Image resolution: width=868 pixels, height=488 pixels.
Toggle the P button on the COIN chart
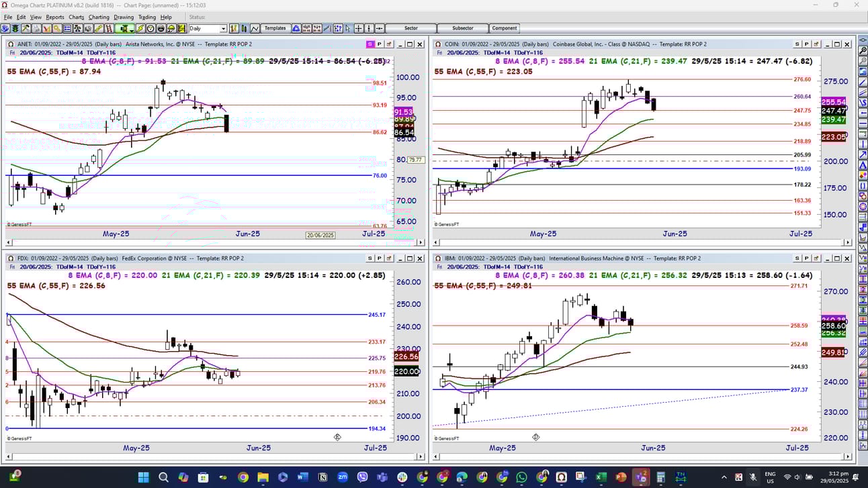click(806, 44)
